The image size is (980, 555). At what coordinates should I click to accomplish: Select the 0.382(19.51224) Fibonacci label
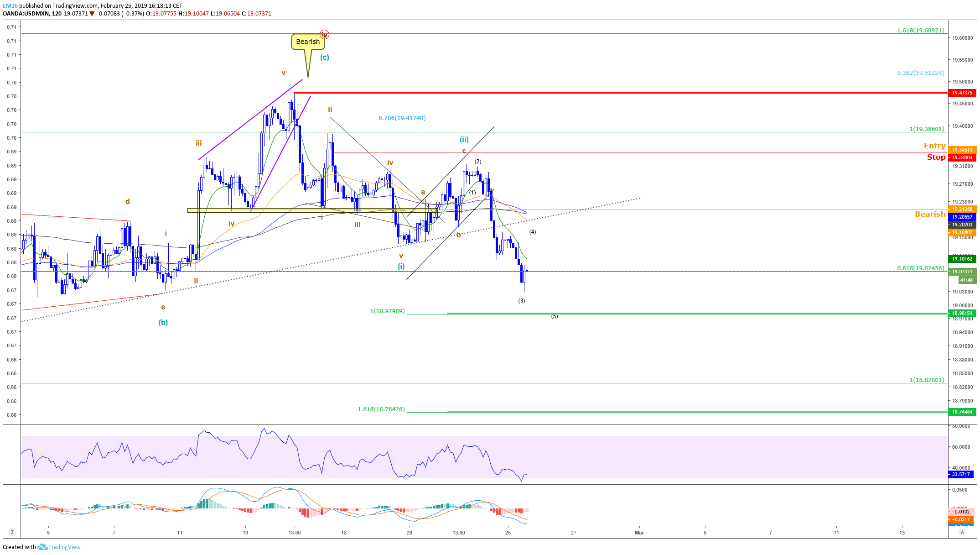click(x=921, y=73)
